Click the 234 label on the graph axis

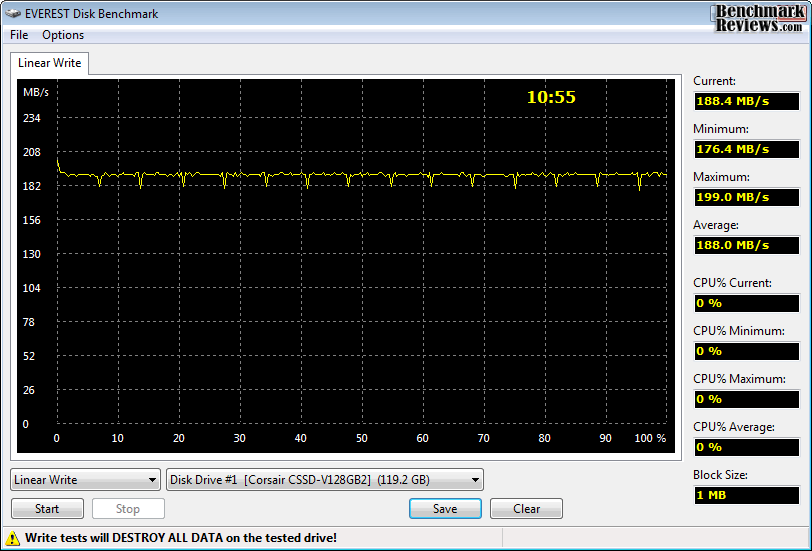(32, 118)
